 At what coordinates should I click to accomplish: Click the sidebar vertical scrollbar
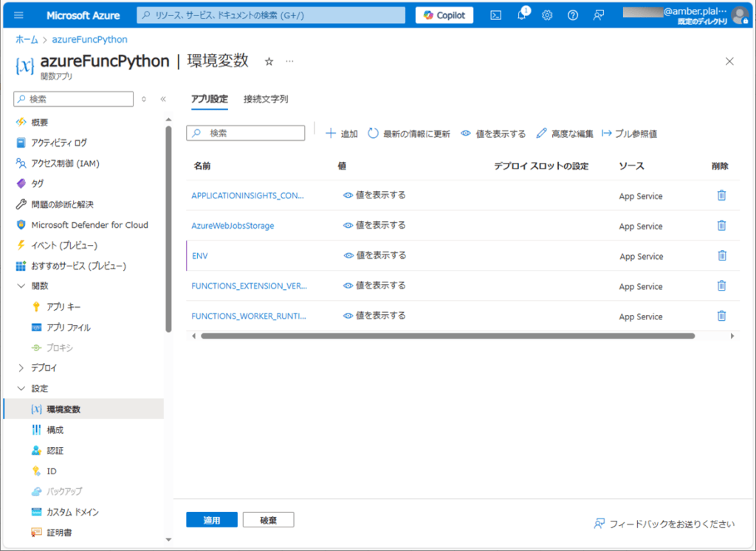[168, 229]
